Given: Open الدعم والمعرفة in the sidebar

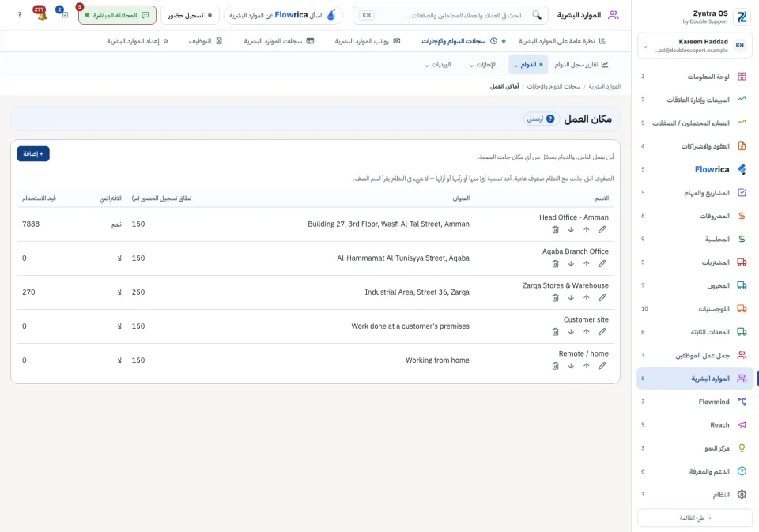Looking at the screenshot, I should (695, 471).
